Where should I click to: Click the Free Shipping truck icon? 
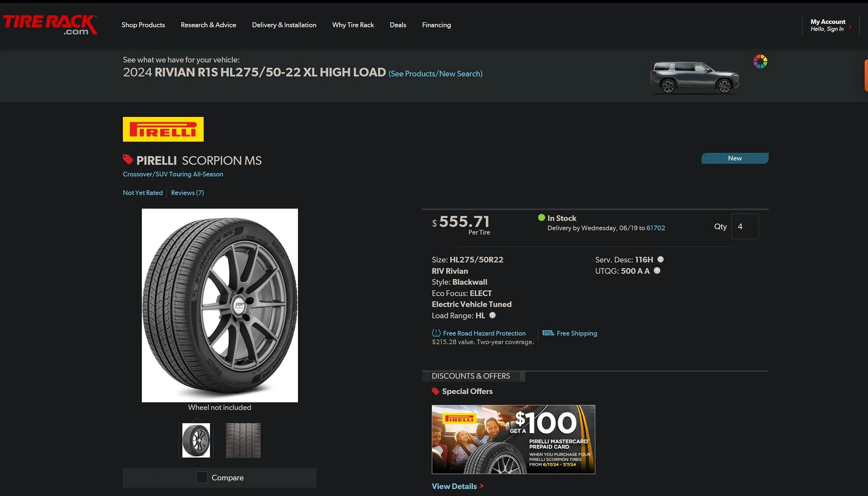coord(548,333)
